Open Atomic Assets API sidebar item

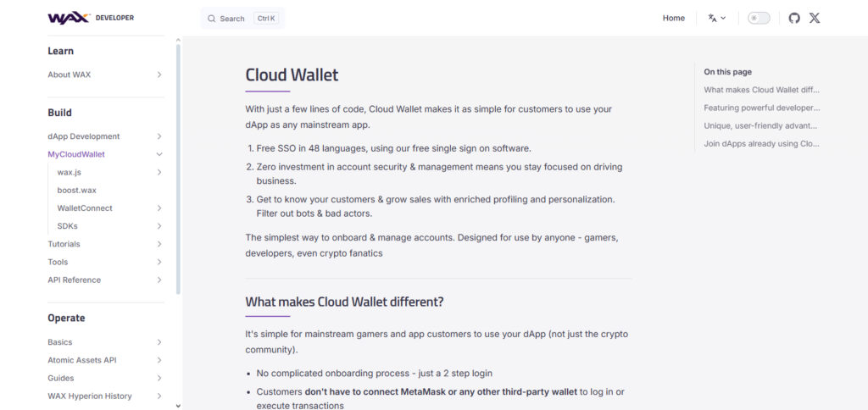tap(82, 360)
